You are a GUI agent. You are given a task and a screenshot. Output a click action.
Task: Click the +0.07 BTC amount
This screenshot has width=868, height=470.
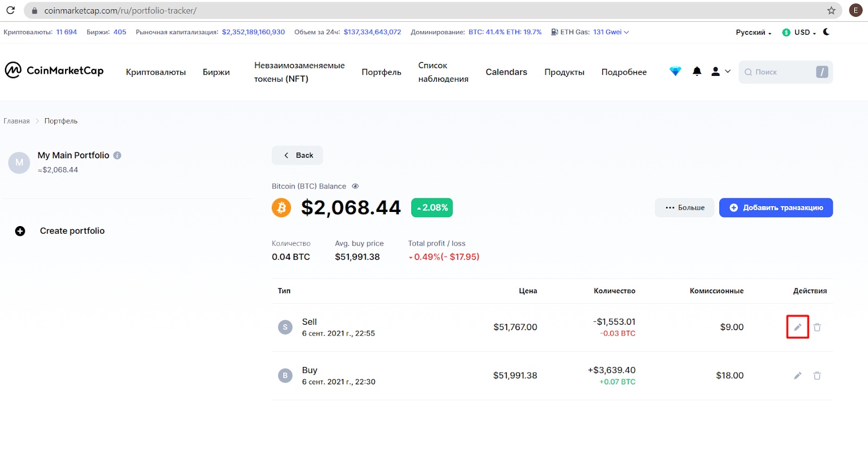[x=617, y=382]
